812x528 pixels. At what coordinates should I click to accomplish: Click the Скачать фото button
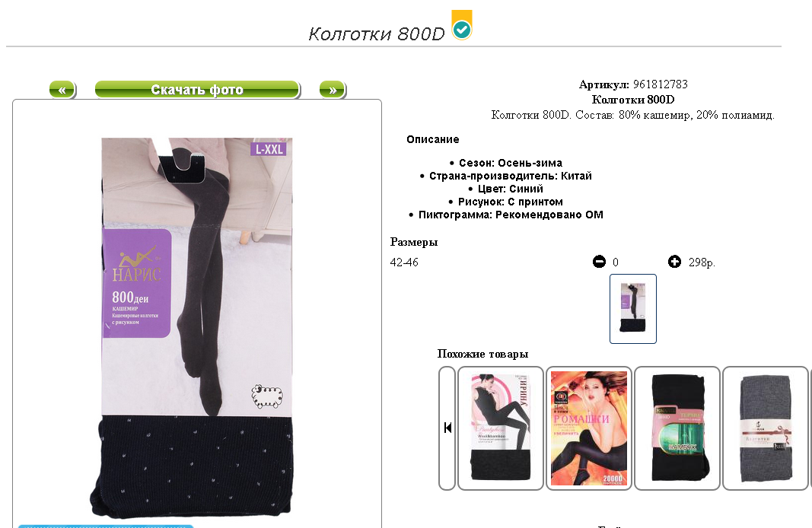pos(197,90)
